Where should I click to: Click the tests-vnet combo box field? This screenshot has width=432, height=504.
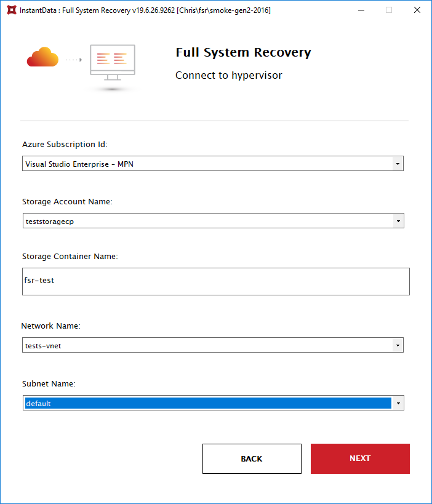point(213,345)
